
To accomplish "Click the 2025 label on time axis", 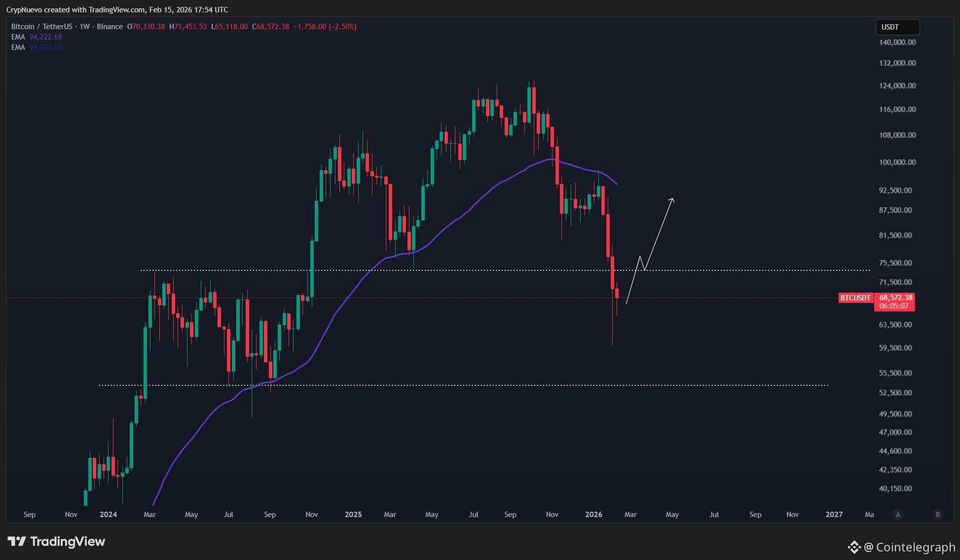I will (353, 515).
